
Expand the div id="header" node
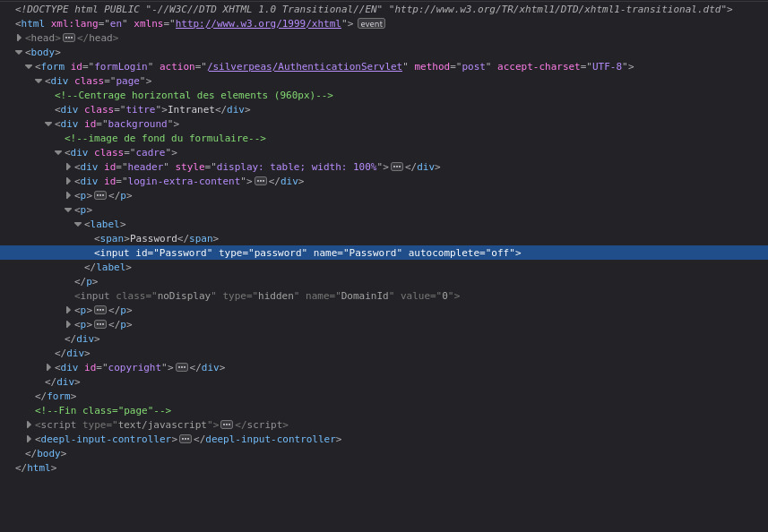coord(69,167)
